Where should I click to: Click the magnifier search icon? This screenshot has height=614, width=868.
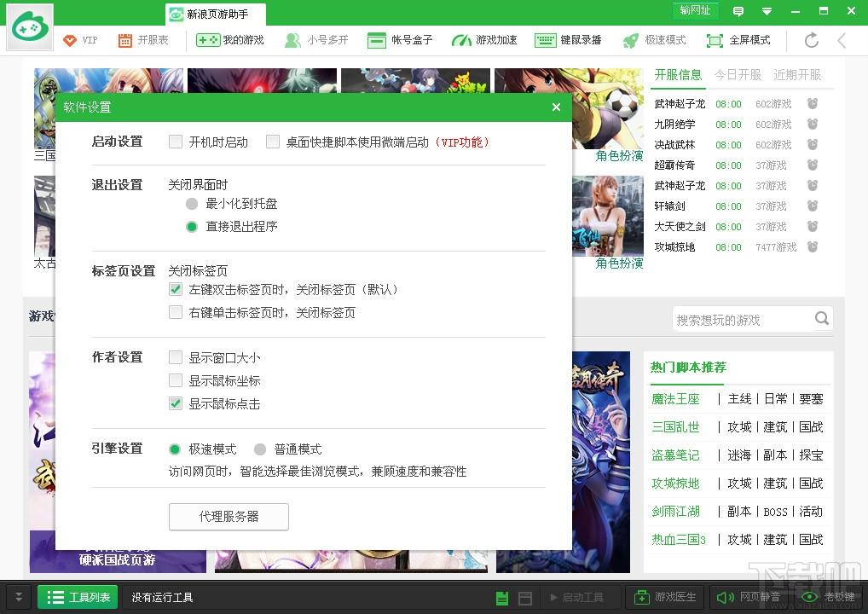[x=822, y=318]
